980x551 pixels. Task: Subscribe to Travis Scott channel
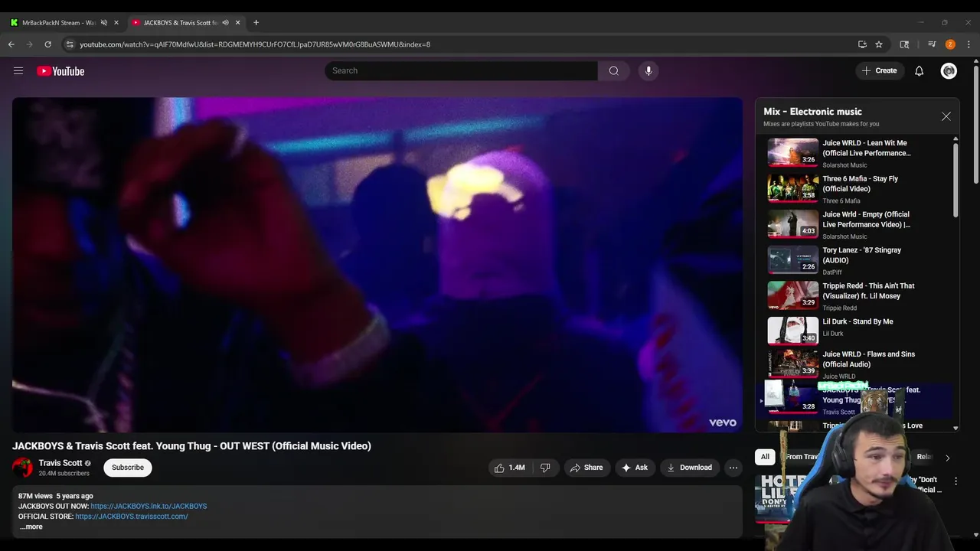click(x=128, y=468)
